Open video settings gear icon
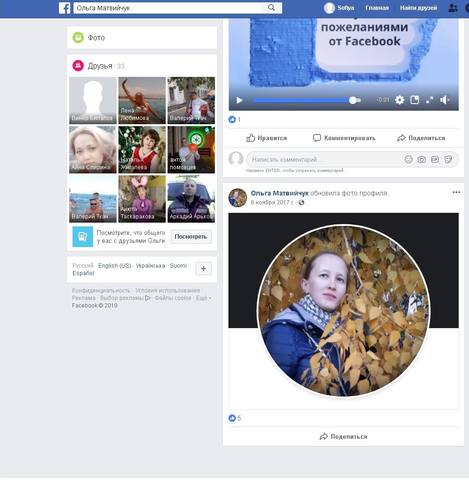 [x=399, y=100]
